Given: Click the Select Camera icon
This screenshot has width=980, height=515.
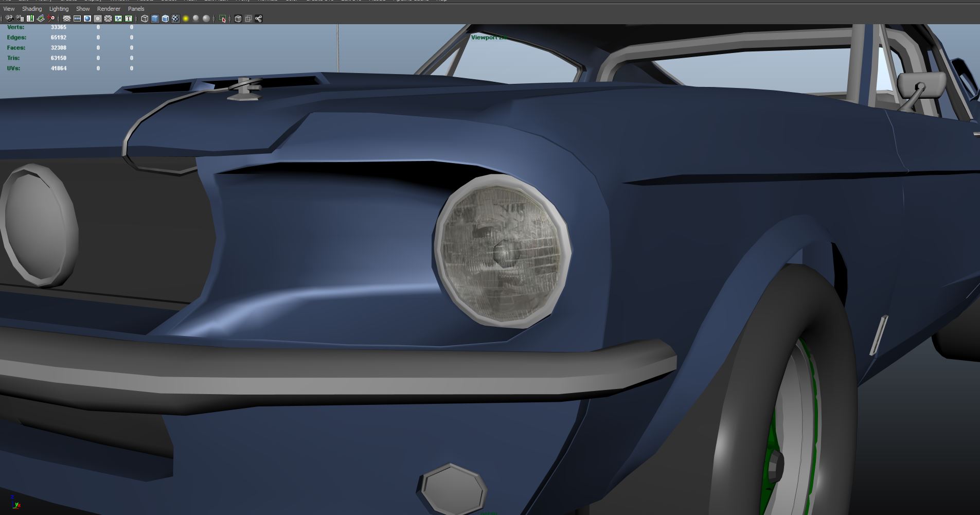Looking at the screenshot, I should pyautogui.click(x=10, y=19).
